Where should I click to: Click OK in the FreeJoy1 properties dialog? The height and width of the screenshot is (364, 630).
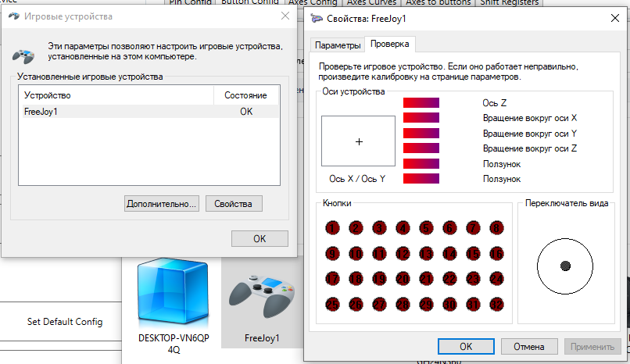pyautogui.click(x=466, y=346)
